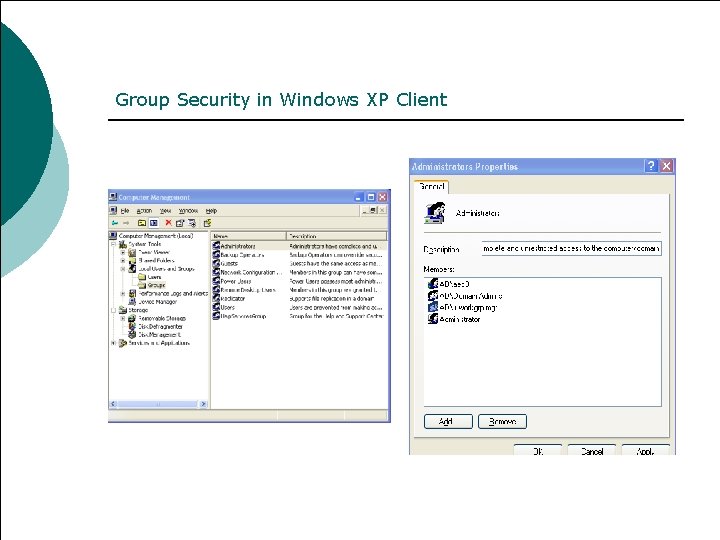Open the Help menu
The width and height of the screenshot is (720, 540).
coord(211,211)
